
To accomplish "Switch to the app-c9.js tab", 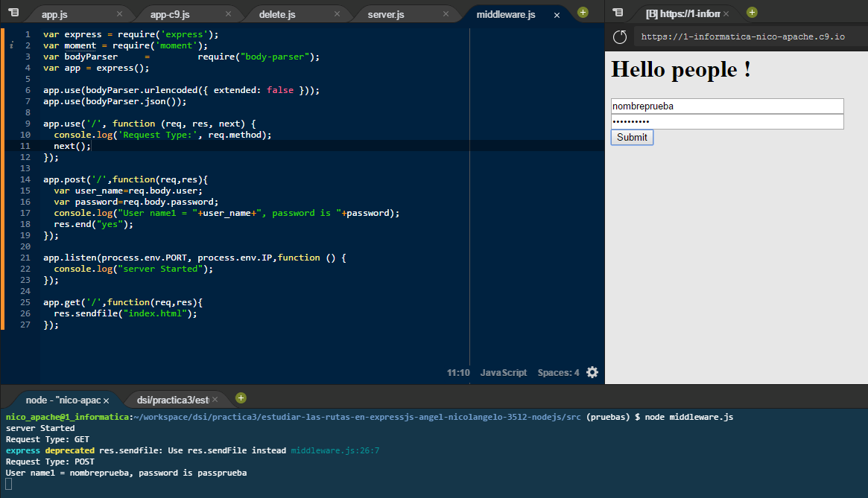I will (x=170, y=14).
